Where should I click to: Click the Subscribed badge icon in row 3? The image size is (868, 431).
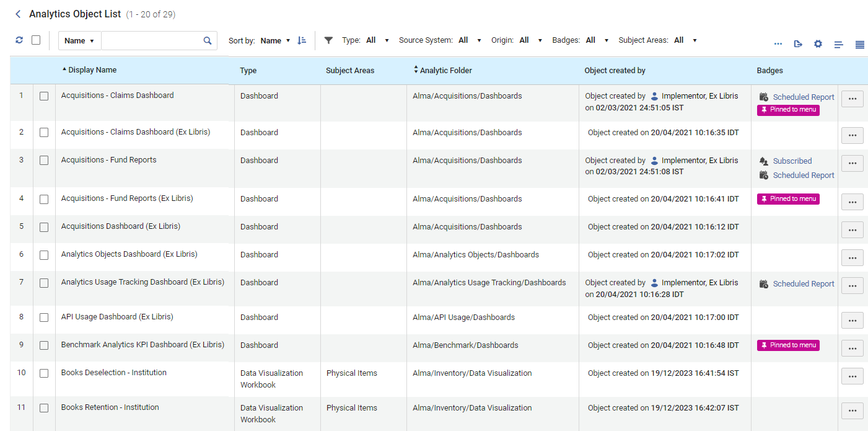[x=764, y=161]
